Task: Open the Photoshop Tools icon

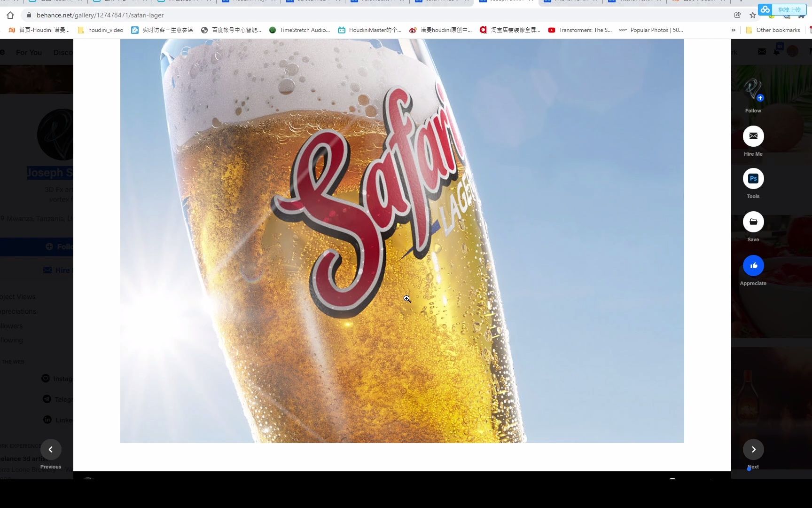Action: [x=753, y=179]
